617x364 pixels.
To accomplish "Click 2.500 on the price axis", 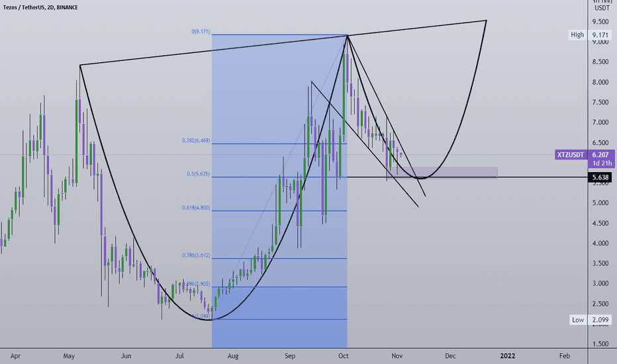I will 600,304.
